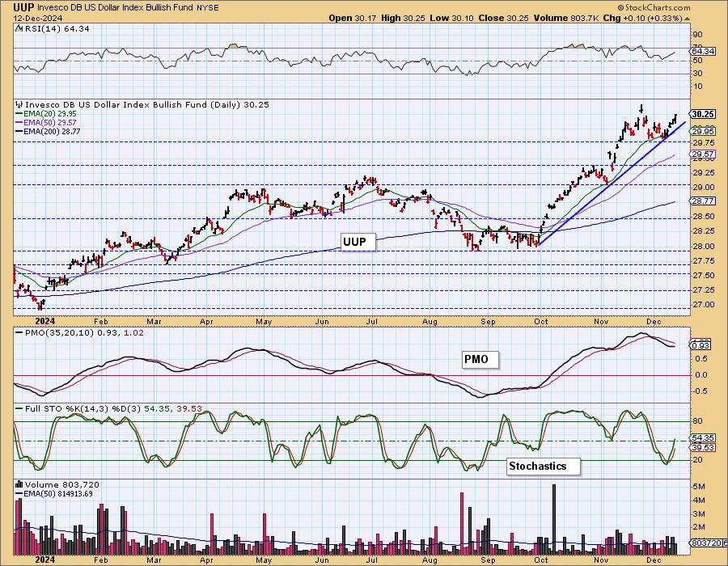
Task: Click the 29.95 EMA price tag
Action: point(703,132)
